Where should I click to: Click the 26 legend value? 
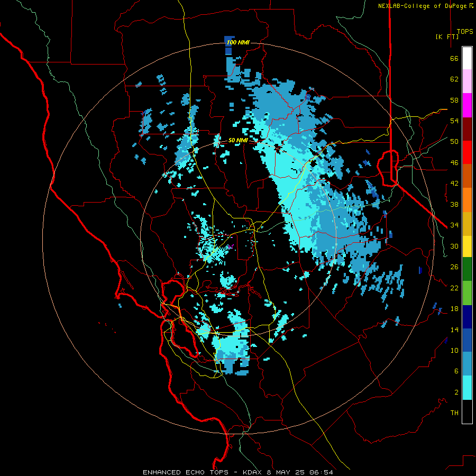tap(454, 267)
